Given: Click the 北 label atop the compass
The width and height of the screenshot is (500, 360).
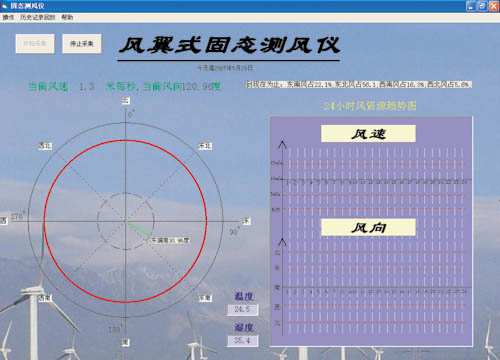Looking at the screenshot, I should coord(125,100).
